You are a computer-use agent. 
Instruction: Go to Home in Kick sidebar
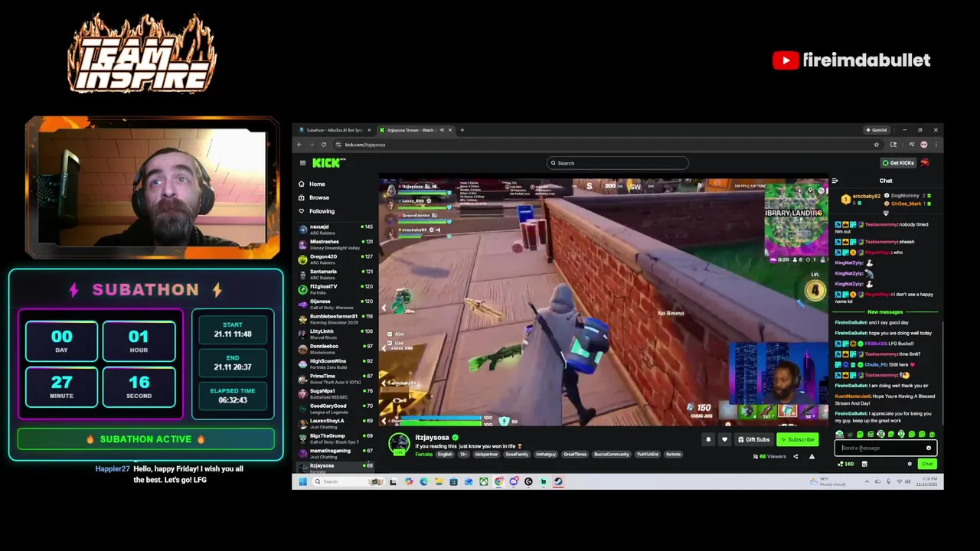click(312, 184)
